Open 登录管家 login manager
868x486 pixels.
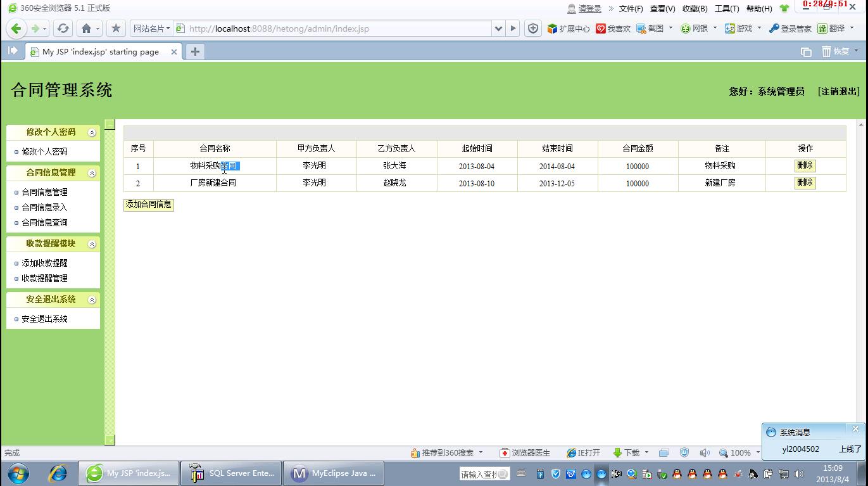[x=790, y=29]
